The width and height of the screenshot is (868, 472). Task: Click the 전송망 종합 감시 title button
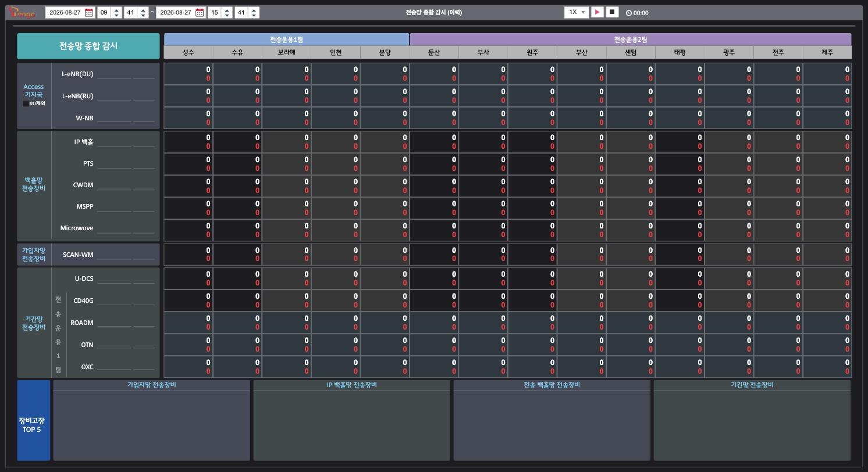pos(88,46)
